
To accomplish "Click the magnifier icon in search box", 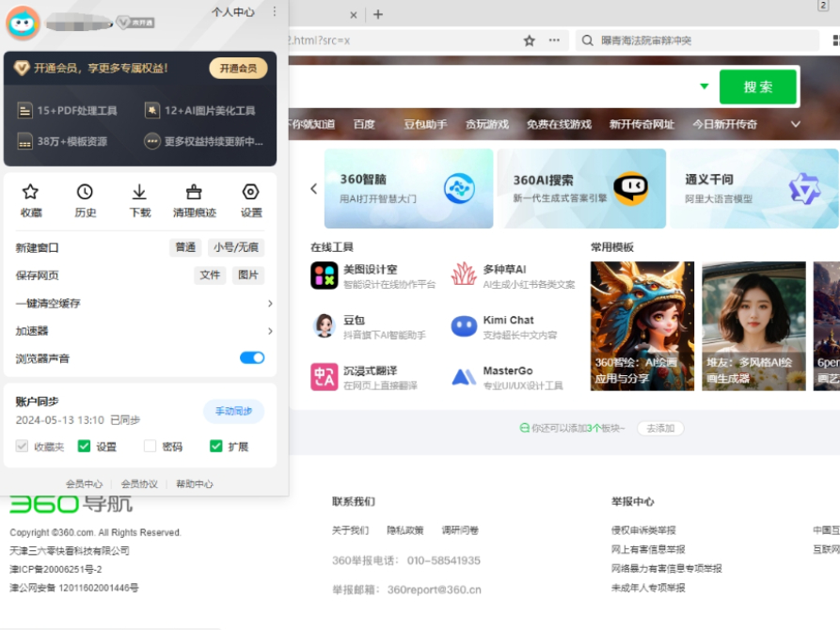I will pos(588,40).
